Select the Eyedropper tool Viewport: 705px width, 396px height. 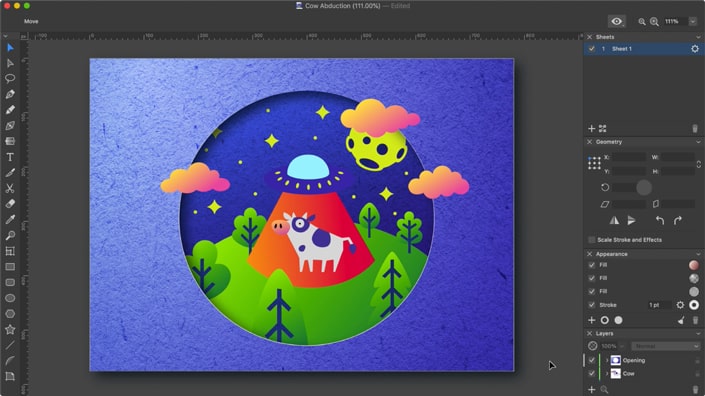pyautogui.click(x=10, y=219)
